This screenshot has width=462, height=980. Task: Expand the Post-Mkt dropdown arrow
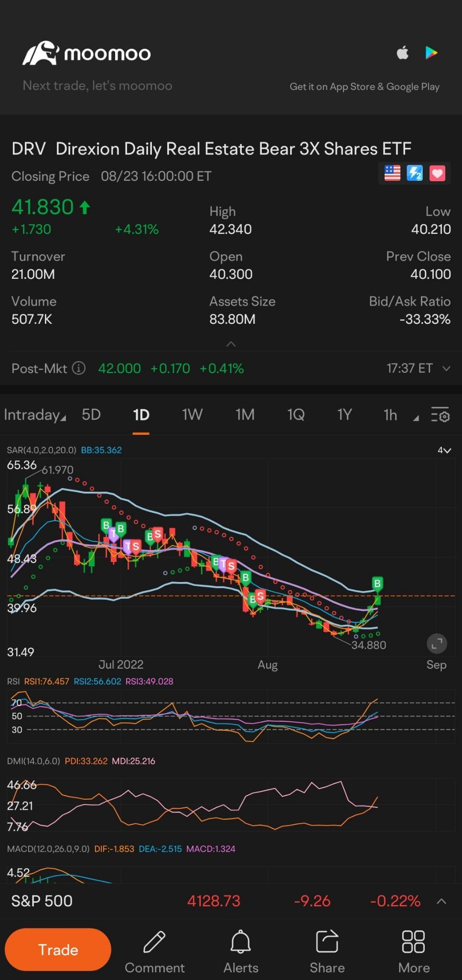446,368
